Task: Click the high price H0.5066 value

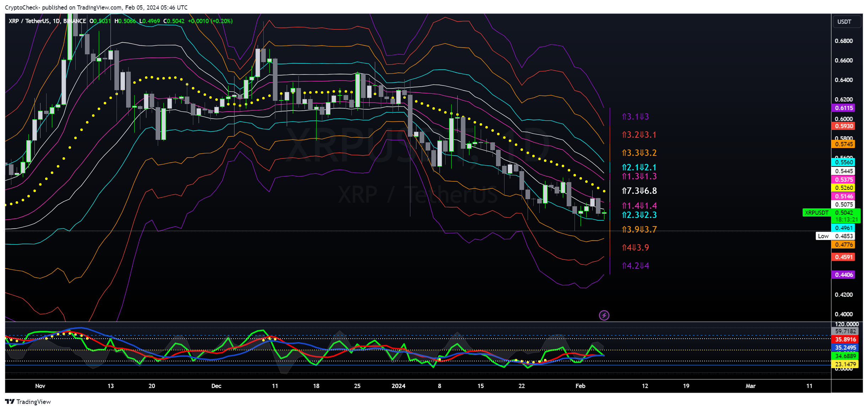Action: click(125, 21)
